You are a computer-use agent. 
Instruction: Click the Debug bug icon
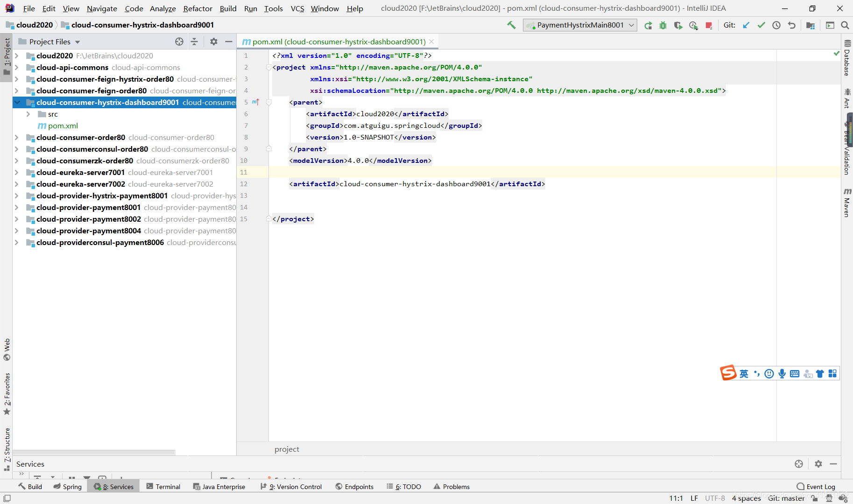point(663,25)
